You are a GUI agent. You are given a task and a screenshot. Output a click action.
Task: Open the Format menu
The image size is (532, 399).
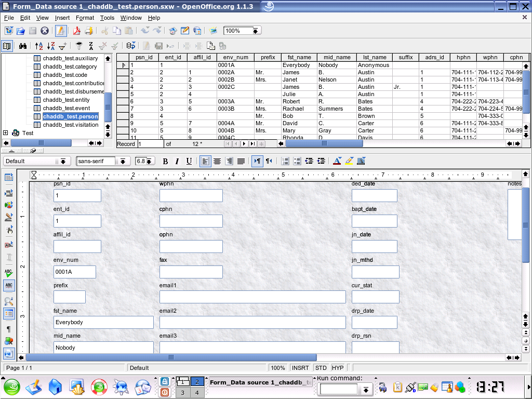click(x=85, y=18)
